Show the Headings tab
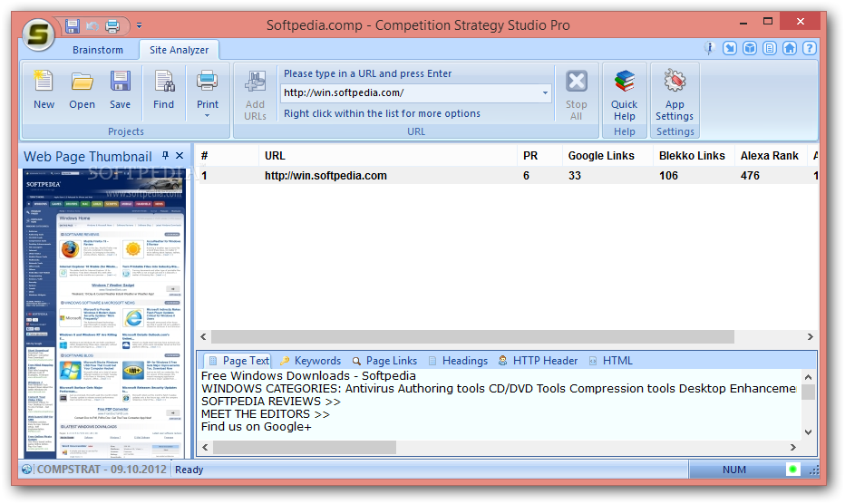This screenshot has width=845, height=504. 458,361
